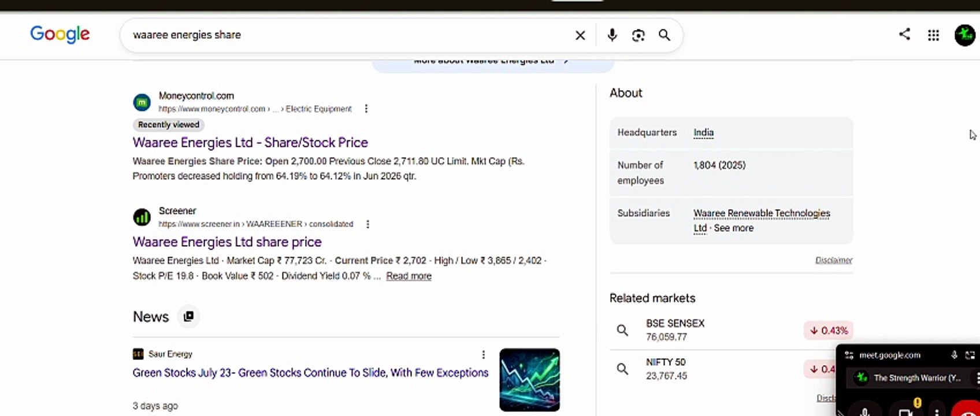Open Waaree Energies Ltd - Share/Stock Price result
Image resolution: width=980 pixels, height=416 pixels.
[250, 143]
